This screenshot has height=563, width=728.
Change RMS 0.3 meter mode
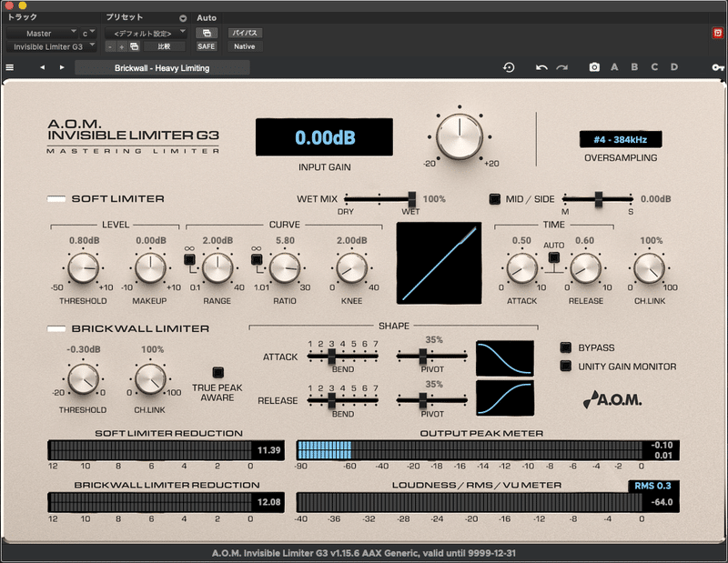(652, 486)
